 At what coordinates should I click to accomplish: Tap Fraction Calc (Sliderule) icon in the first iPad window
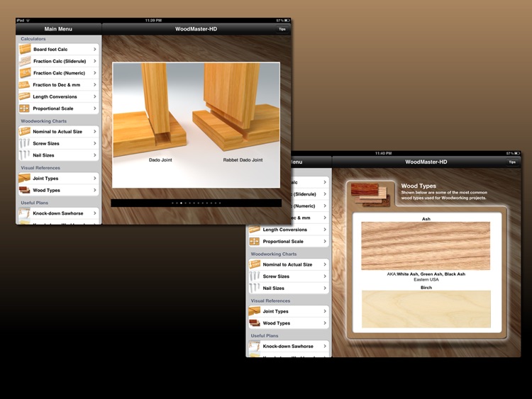click(x=25, y=61)
